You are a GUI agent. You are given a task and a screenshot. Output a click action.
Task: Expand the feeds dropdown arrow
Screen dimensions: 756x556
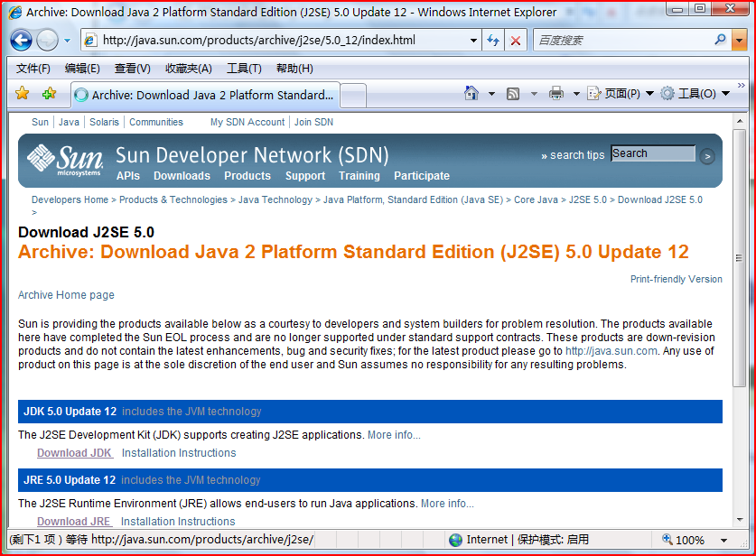coord(534,94)
